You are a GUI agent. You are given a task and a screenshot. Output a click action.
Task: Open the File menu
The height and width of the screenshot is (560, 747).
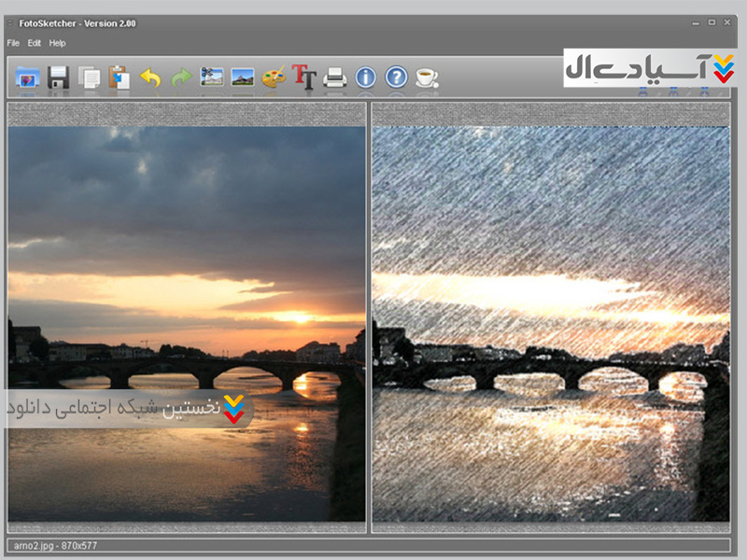pyautogui.click(x=13, y=43)
